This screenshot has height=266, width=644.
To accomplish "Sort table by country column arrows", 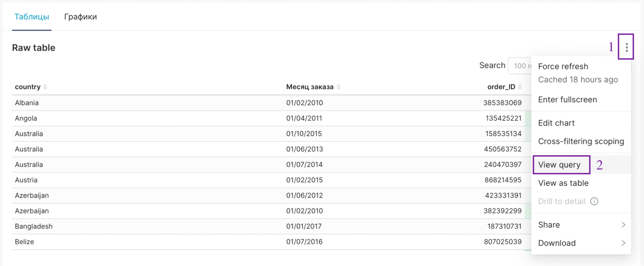I will [x=45, y=87].
